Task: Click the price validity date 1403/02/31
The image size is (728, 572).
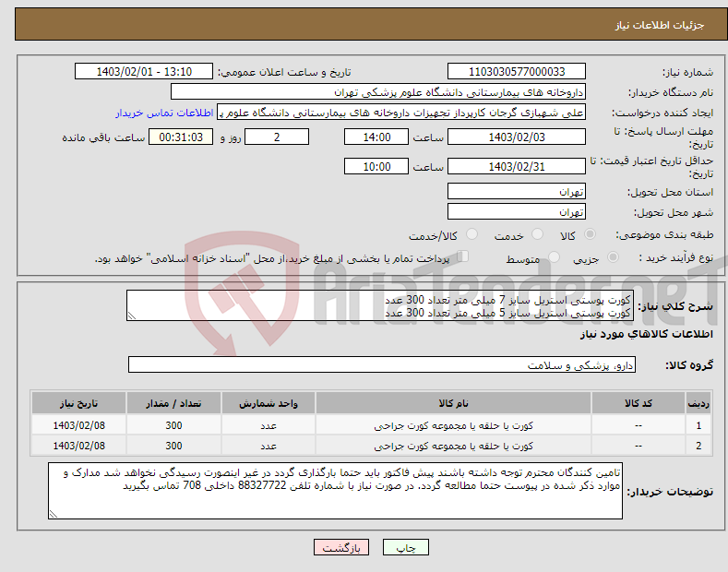Action: point(517,166)
